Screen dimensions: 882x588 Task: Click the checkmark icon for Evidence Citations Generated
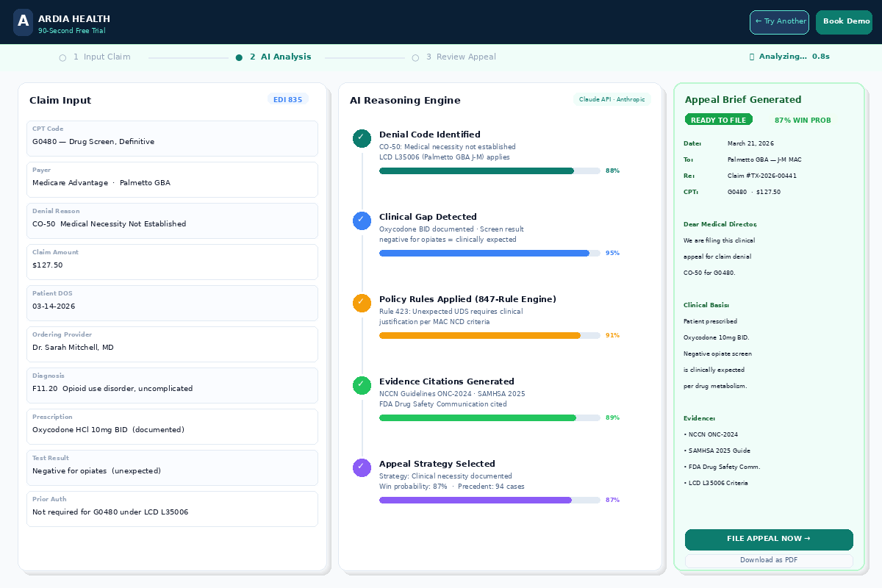click(x=361, y=384)
